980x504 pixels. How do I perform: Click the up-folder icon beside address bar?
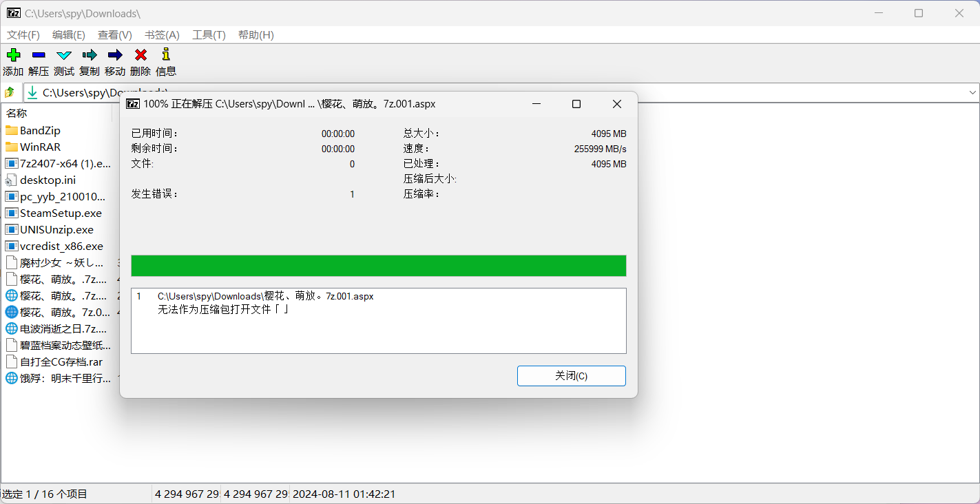pyautogui.click(x=10, y=92)
